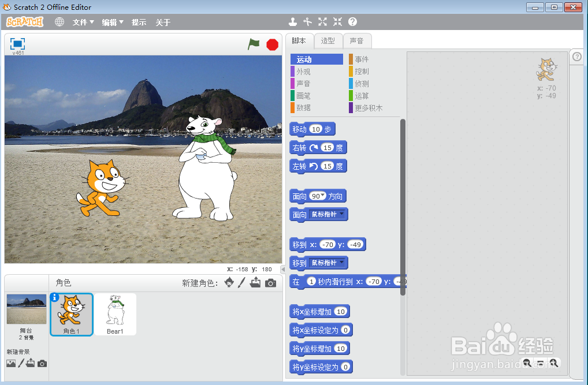
Task: Select the 角色1 cat sprite thumbnail
Action: 71,314
